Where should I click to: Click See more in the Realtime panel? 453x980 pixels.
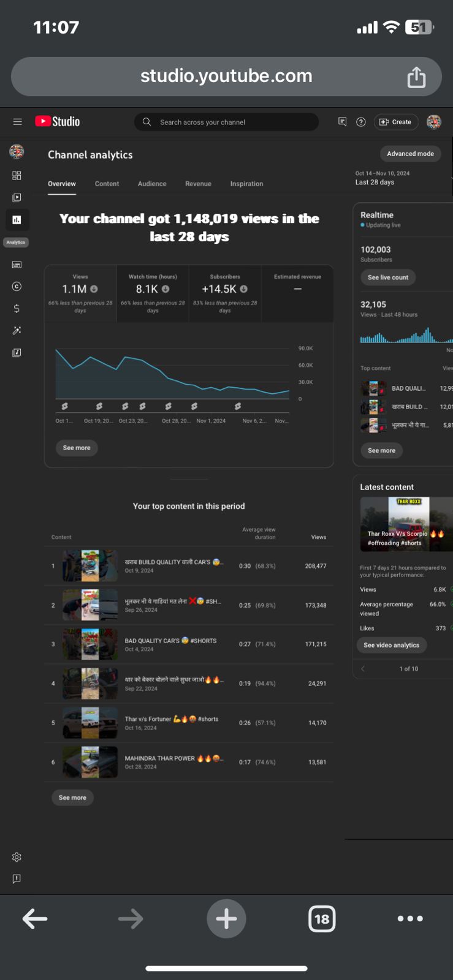click(x=381, y=450)
